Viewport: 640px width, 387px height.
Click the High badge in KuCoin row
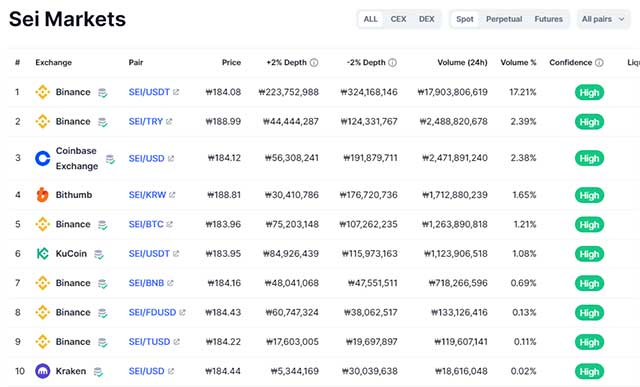pos(589,254)
